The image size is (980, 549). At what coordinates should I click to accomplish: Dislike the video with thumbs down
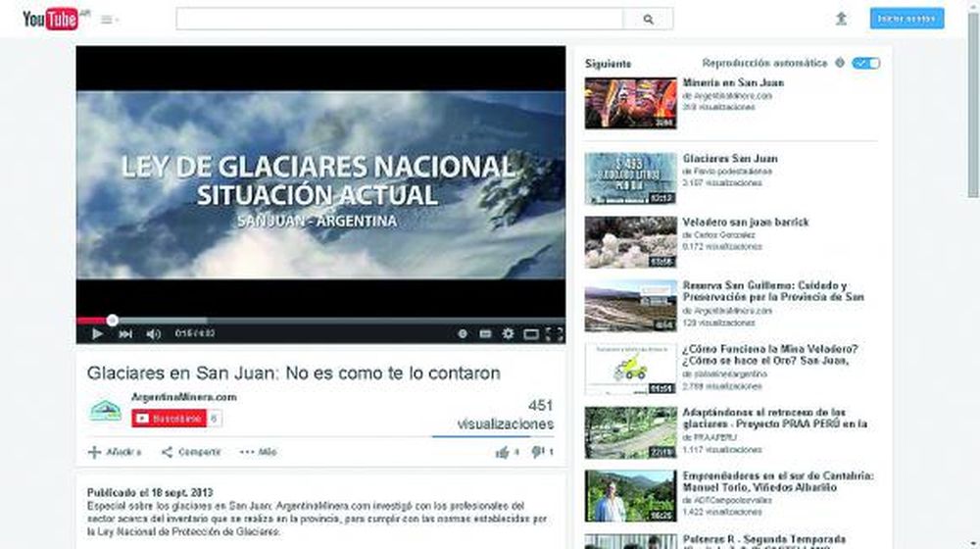pos(543,452)
